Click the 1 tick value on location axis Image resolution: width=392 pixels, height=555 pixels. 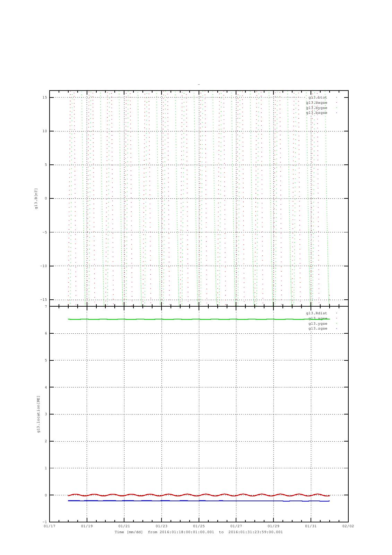[x=46, y=468]
